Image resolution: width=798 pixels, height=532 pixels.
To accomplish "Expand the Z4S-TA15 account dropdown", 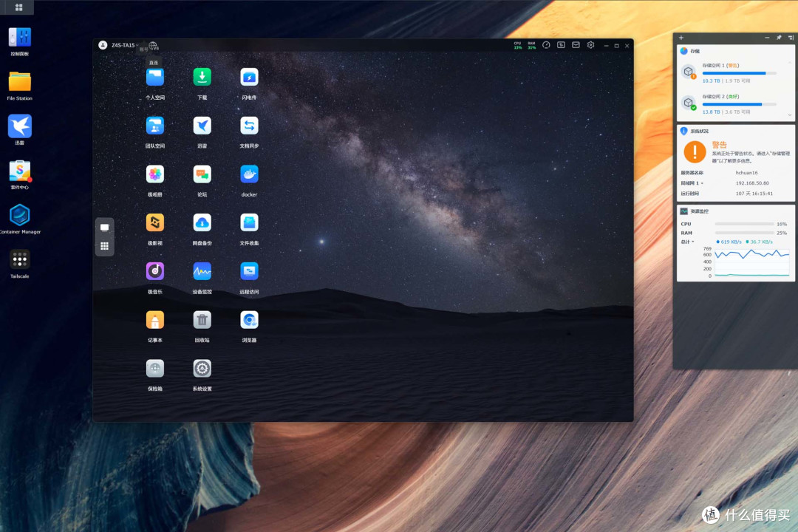I will pos(125,45).
